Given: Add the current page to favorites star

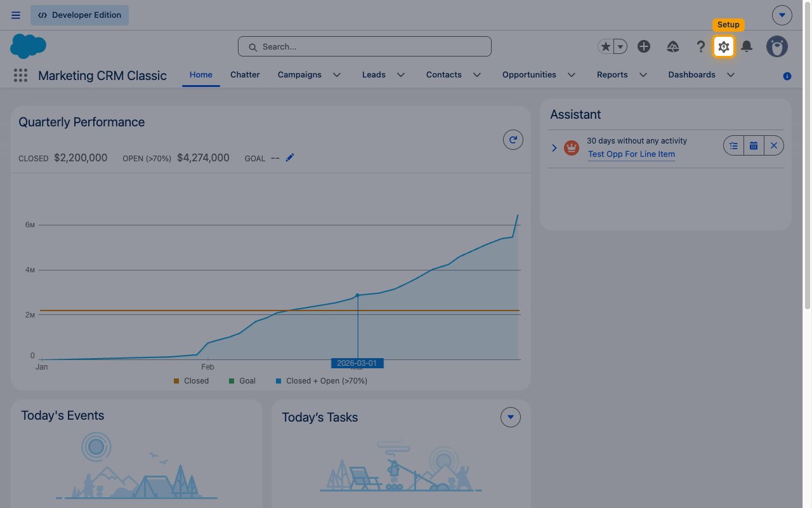Looking at the screenshot, I should coord(606,46).
